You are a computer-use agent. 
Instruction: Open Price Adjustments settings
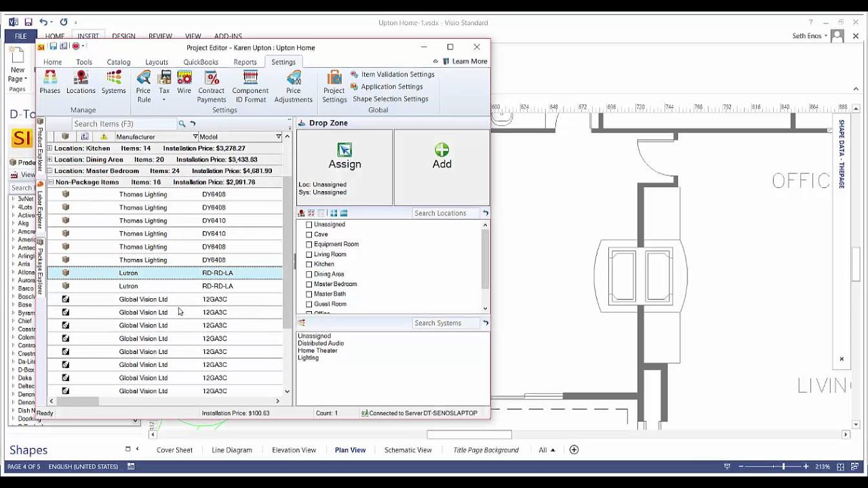(x=294, y=87)
